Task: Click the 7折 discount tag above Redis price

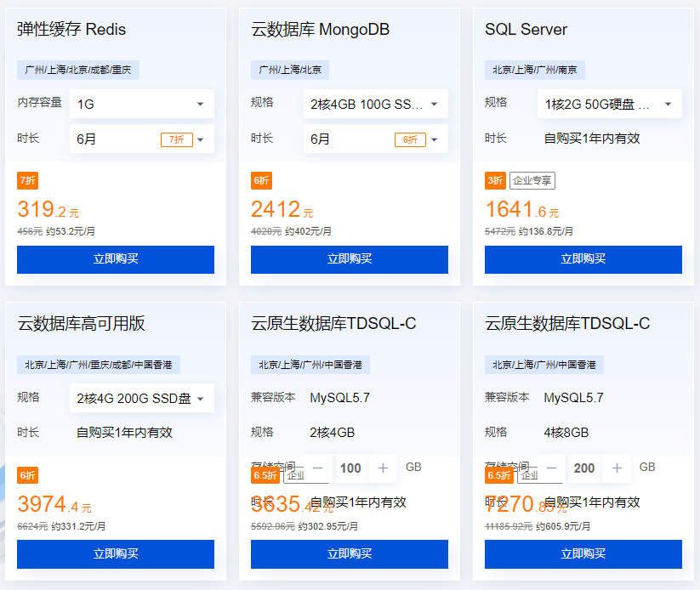Action: (x=28, y=180)
